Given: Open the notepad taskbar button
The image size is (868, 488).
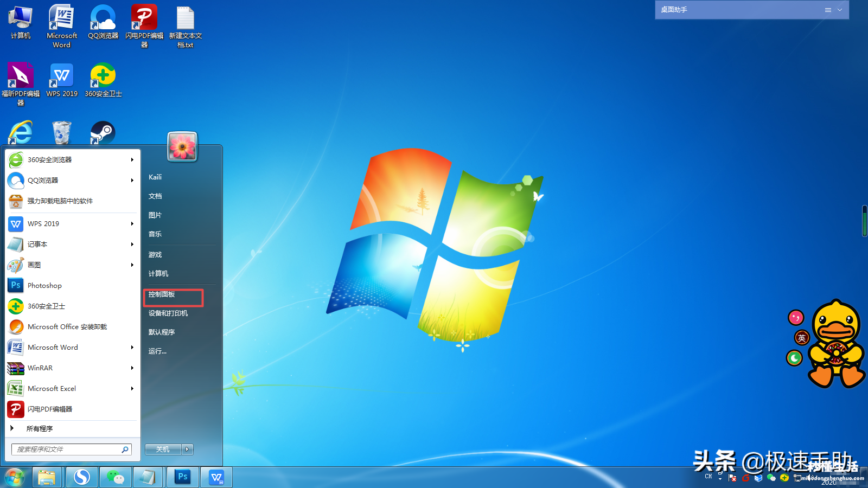Looking at the screenshot, I should pyautogui.click(x=148, y=478).
